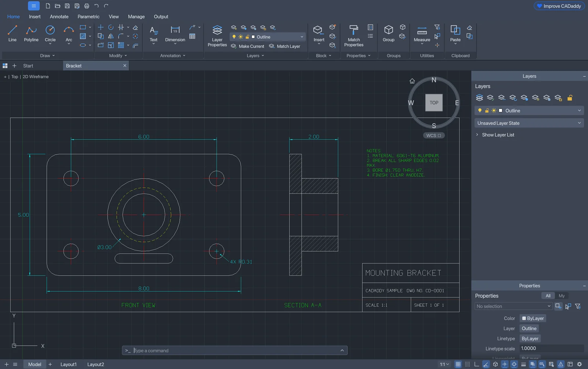Screen dimensions: 588x369
Task: Toggle object snap tracking in status bar
Action: pos(505,364)
